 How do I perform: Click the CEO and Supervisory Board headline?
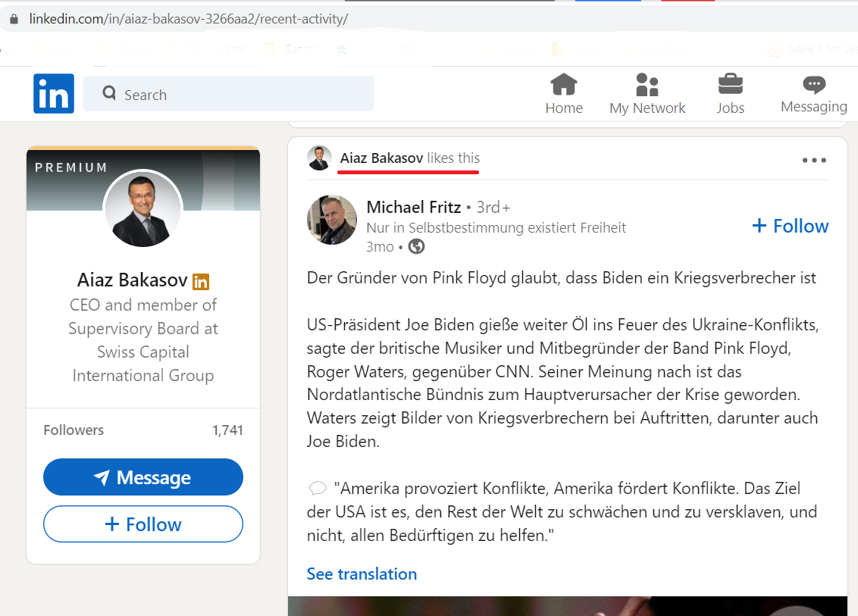[143, 339]
